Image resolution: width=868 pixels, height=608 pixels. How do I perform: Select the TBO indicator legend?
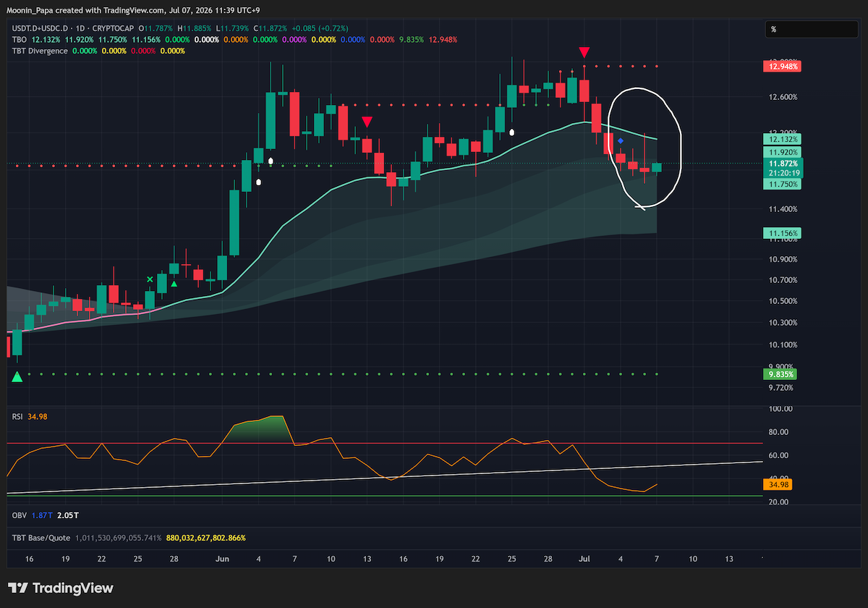(x=20, y=39)
